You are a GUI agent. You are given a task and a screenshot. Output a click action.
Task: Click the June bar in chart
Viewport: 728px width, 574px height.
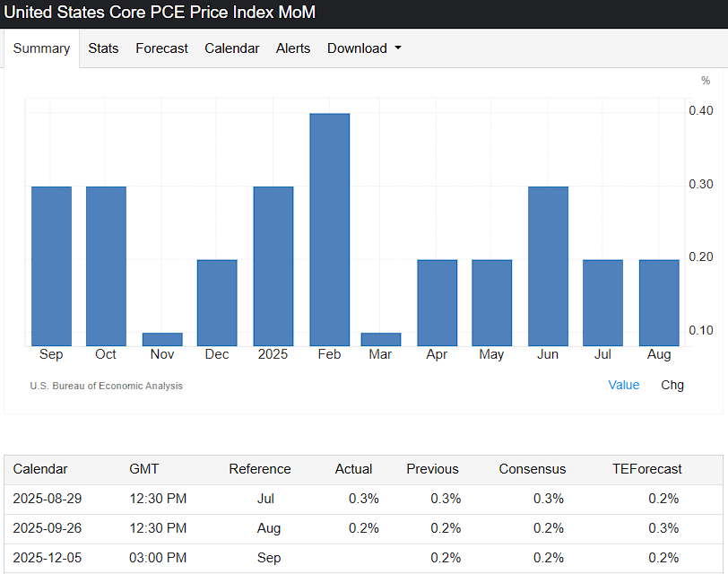tap(548, 265)
